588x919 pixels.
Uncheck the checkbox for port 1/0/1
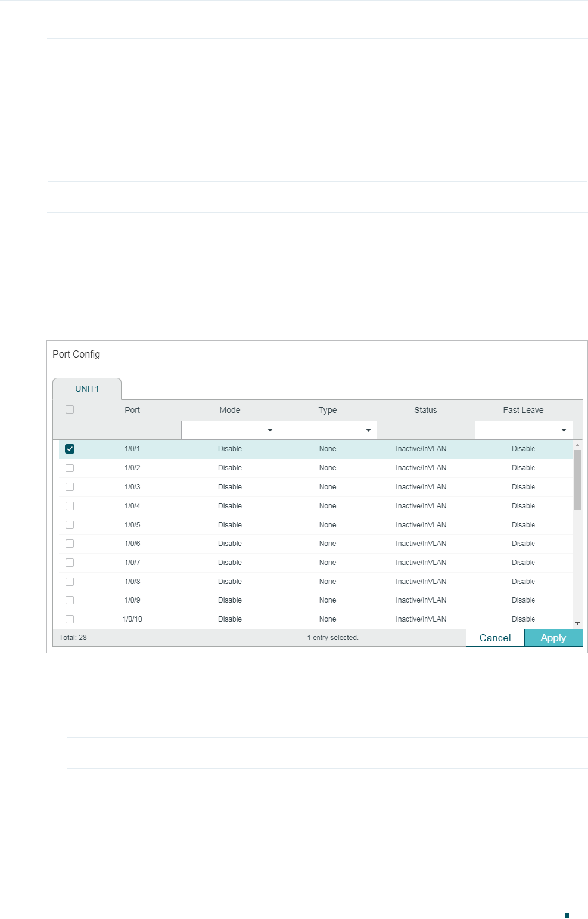tap(70, 449)
